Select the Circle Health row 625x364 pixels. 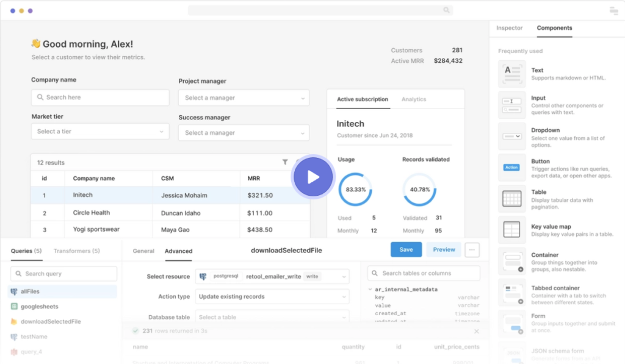pos(171,213)
